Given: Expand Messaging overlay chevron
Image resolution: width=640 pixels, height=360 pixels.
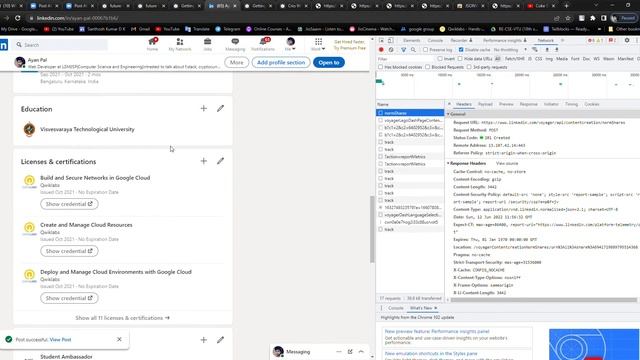Looking at the screenshot, I should (361, 351).
